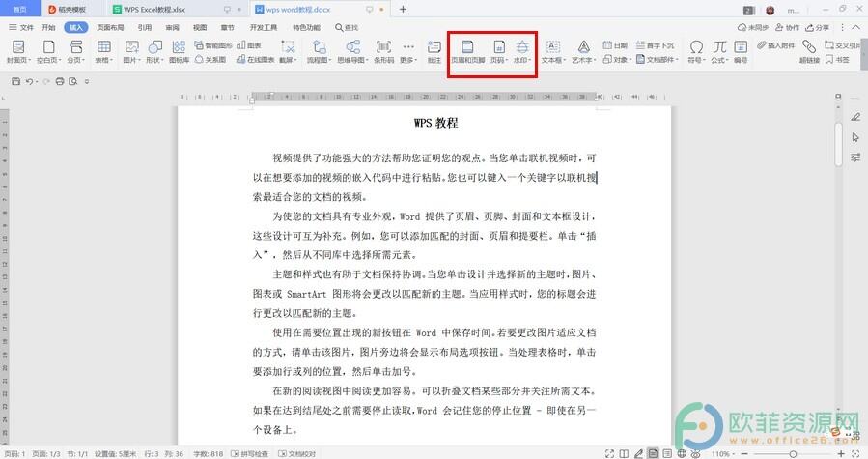This screenshot has height=459, width=868.
Task: Click the 编号 numbering button
Action: pyautogui.click(x=741, y=51)
